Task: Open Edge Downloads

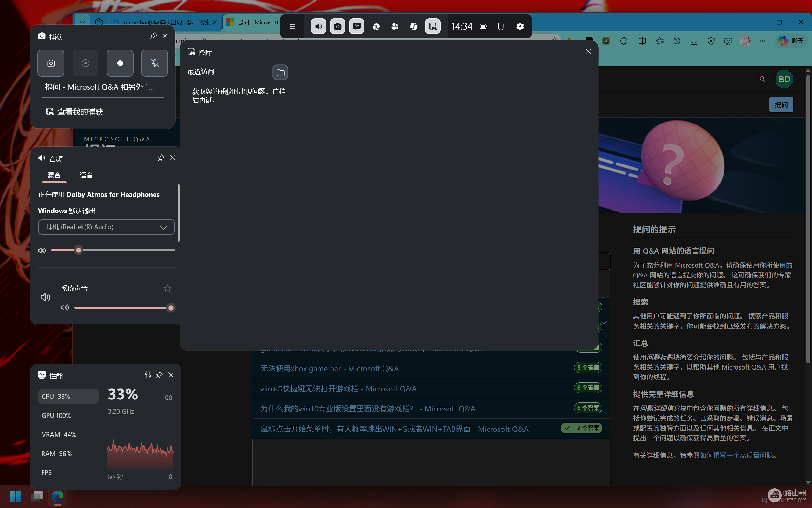Action: 694,41
